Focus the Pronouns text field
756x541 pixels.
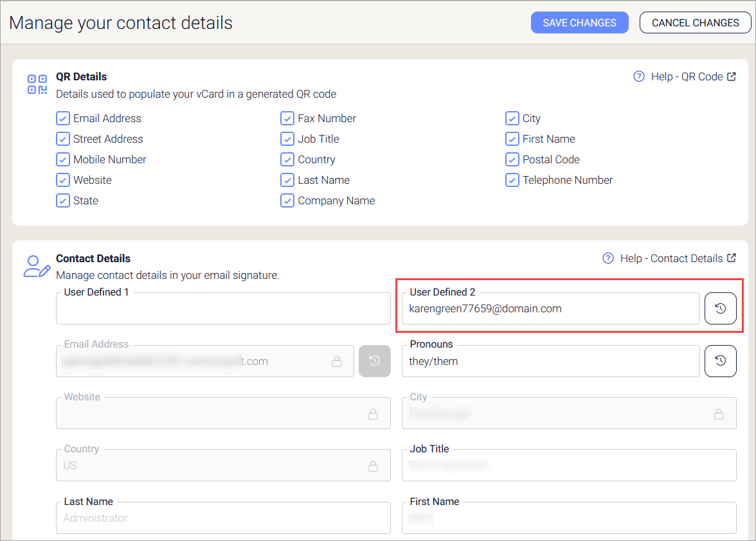550,361
